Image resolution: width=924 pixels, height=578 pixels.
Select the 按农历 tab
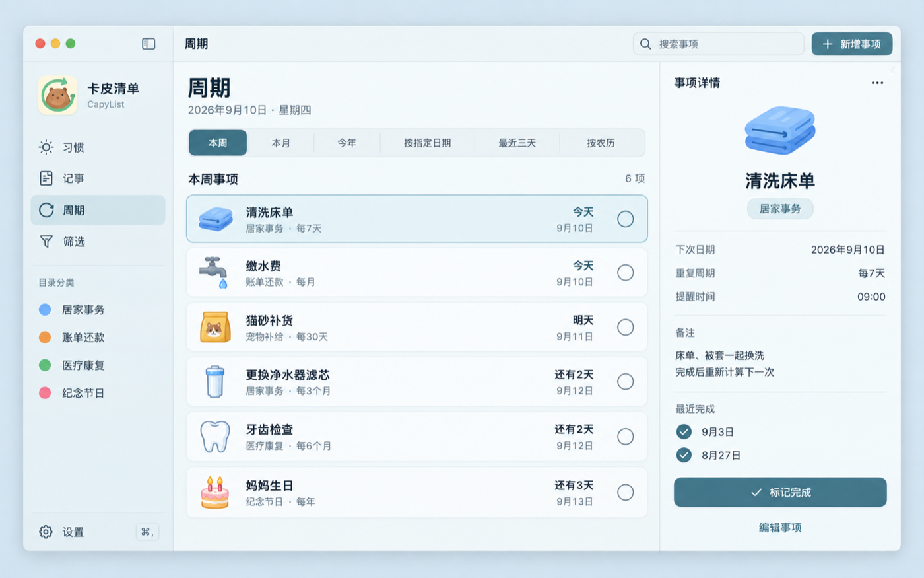(x=601, y=143)
